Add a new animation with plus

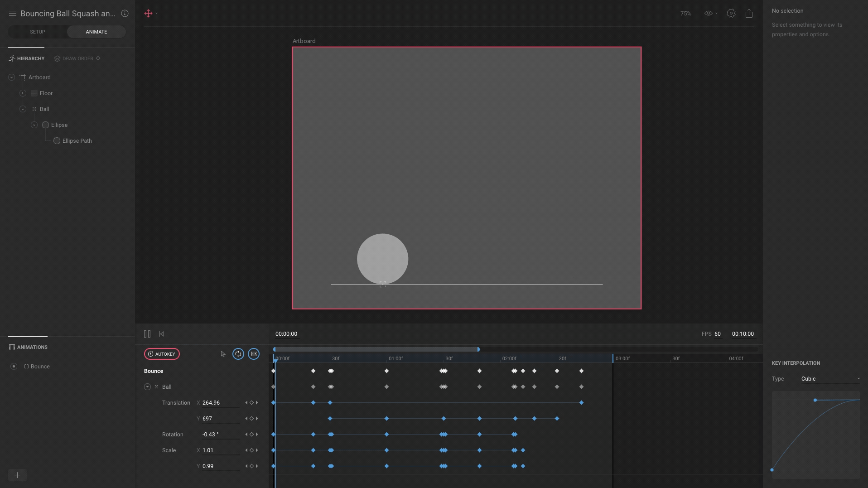pyautogui.click(x=17, y=475)
